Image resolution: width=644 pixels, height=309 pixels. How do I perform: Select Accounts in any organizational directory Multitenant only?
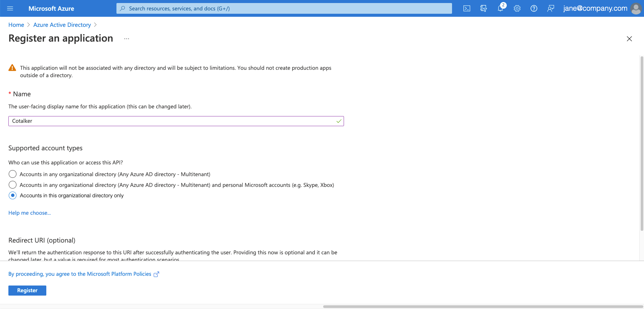click(12, 174)
